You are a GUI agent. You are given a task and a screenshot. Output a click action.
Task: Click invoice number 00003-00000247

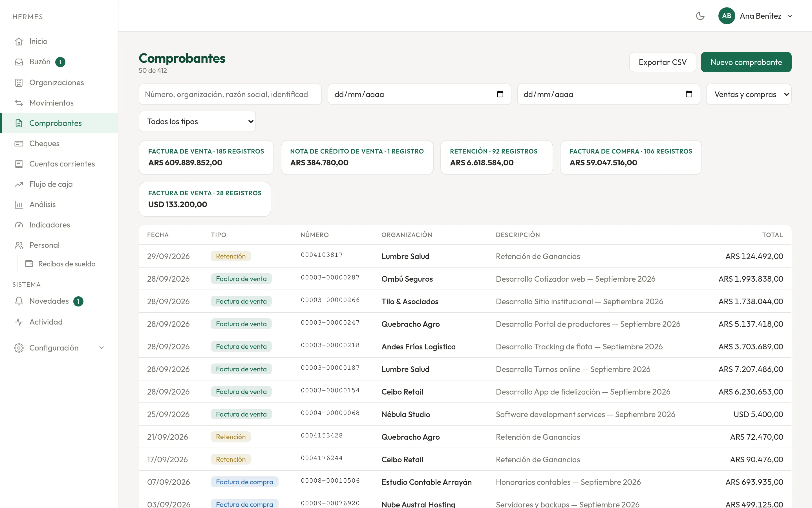(330, 323)
